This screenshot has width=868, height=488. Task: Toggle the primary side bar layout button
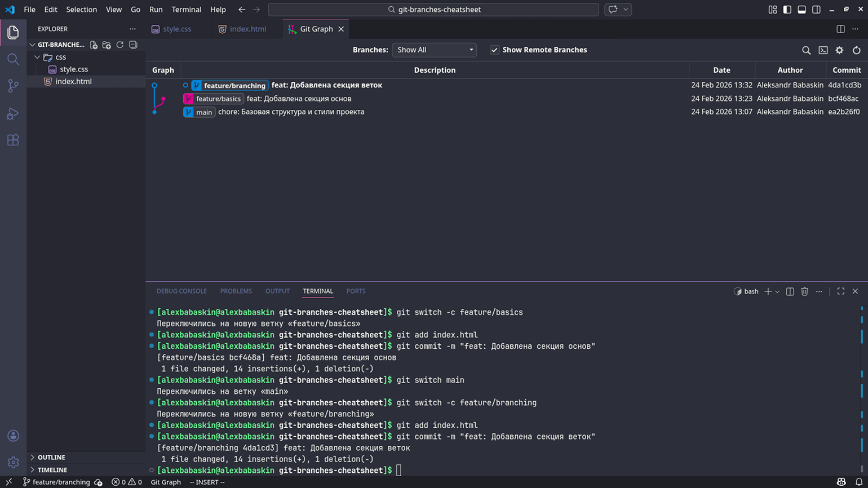(787, 10)
